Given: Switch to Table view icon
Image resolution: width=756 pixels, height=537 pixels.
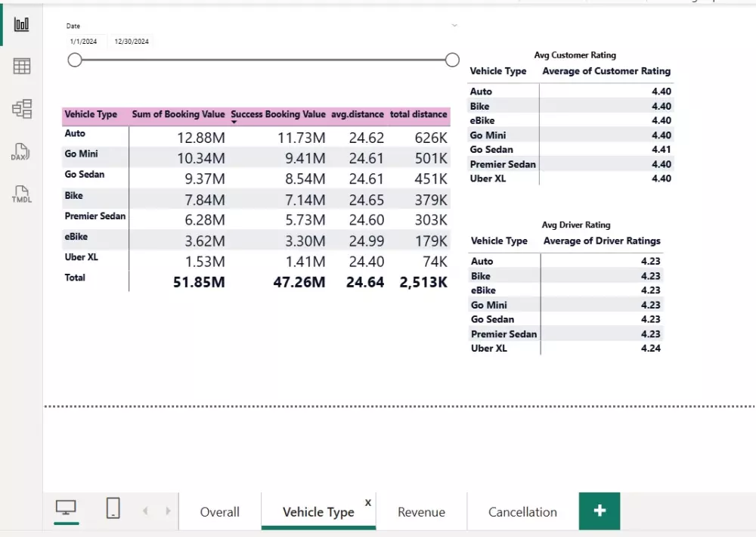Looking at the screenshot, I should pos(21,67).
